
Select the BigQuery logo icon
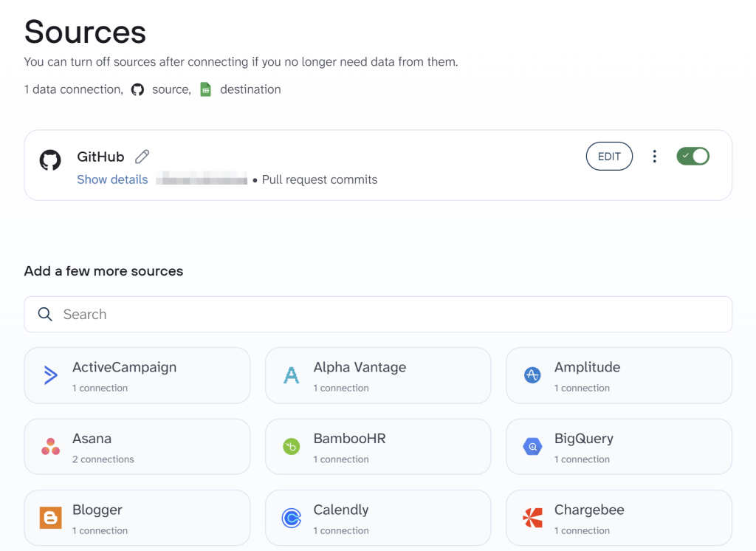click(x=532, y=446)
